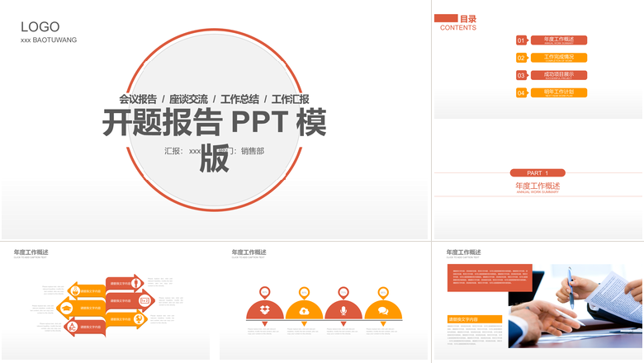This screenshot has height=363, width=644.
Task: Click 年度工作概述 heading of domes slide
Action: (x=249, y=252)
